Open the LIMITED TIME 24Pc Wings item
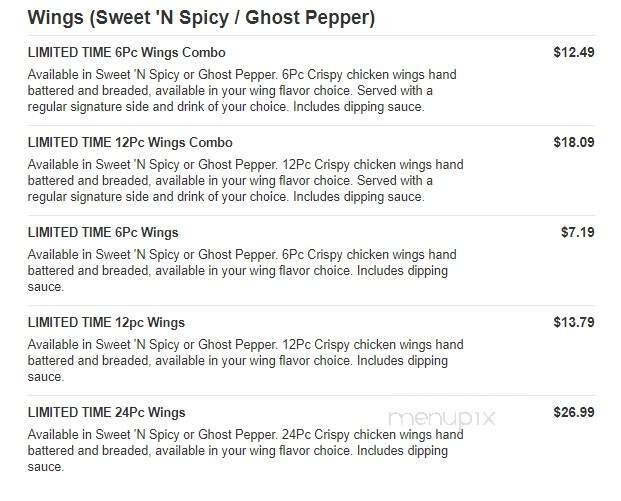621x501 pixels. point(106,412)
